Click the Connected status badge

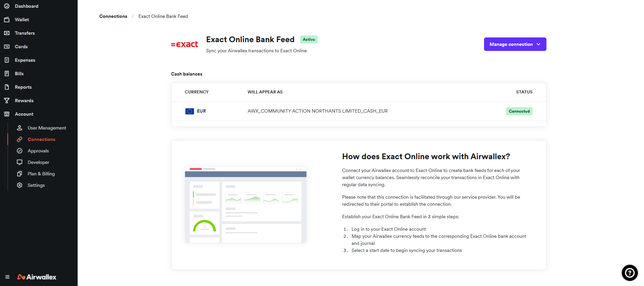point(519,111)
